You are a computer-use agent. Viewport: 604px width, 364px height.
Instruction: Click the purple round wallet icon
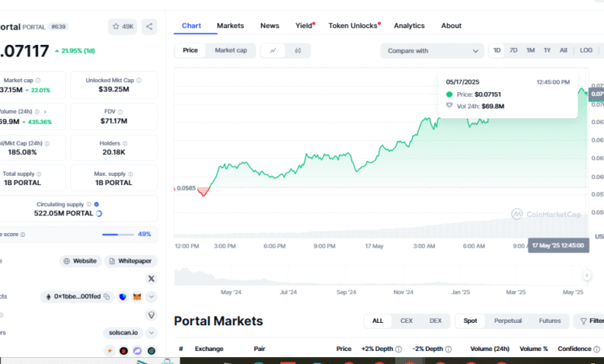pos(138,351)
